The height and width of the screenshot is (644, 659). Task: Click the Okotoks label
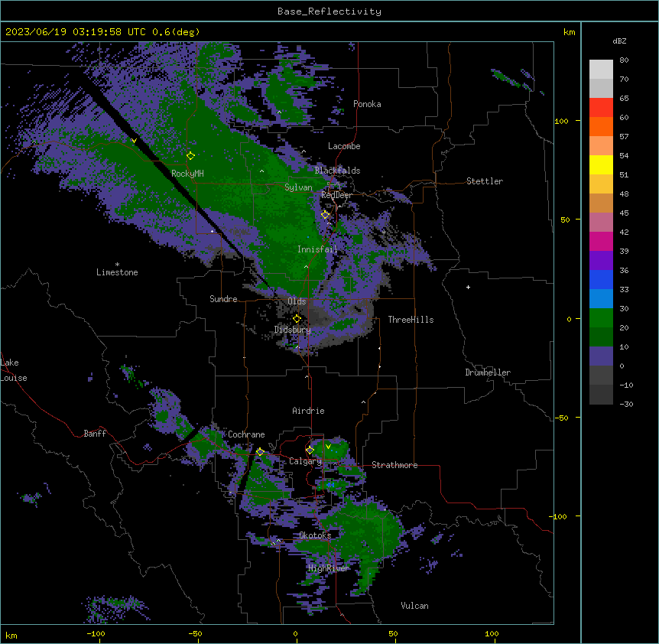pyautogui.click(x=315, y=535)
